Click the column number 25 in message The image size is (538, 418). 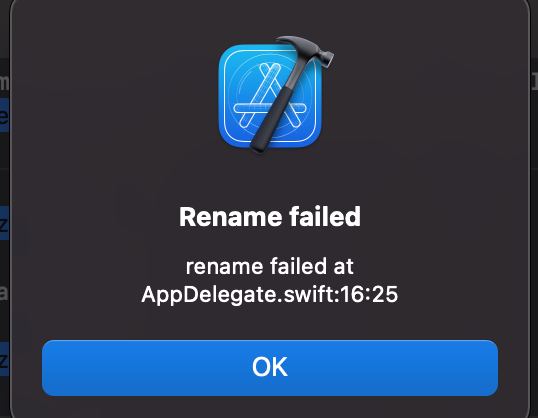tap(385, 294)
